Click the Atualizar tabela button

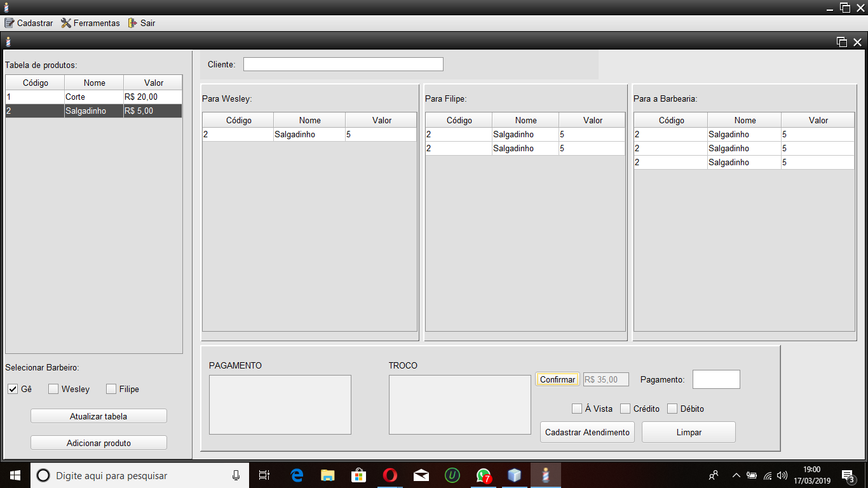coord(98,416)
